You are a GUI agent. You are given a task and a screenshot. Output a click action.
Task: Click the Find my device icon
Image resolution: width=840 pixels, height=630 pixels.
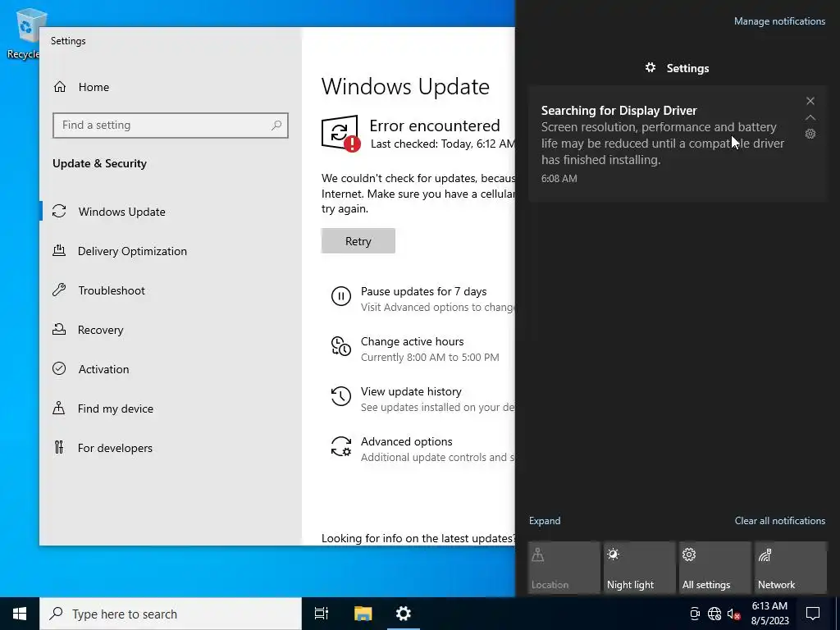click(x=59, y=409)
